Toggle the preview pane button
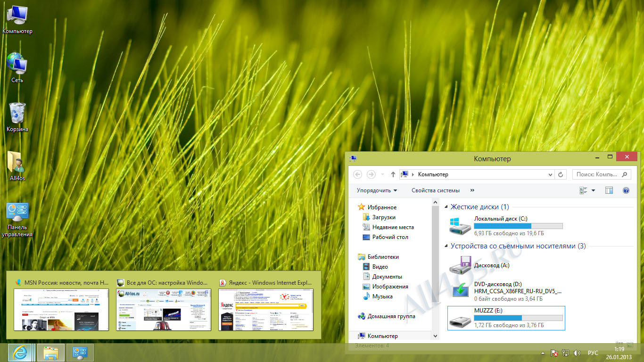Viewport: 644px width, 362px height. point(609,190)
